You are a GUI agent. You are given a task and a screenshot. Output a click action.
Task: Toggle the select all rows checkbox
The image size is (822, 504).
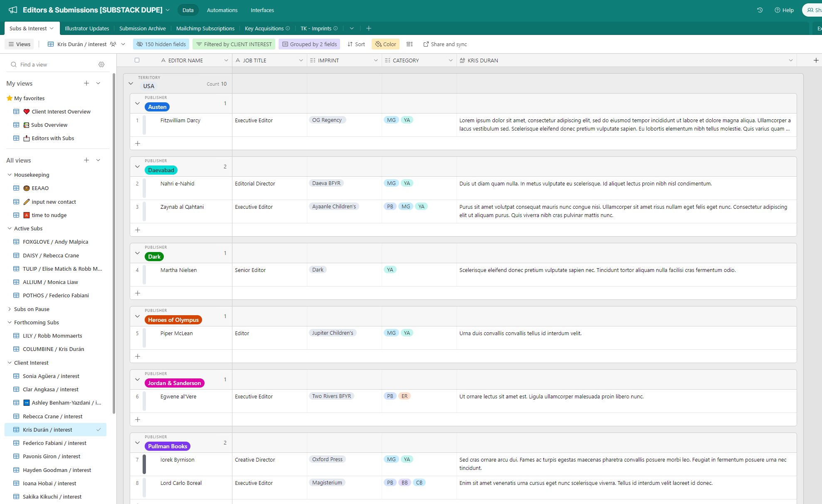click(137, 60)
